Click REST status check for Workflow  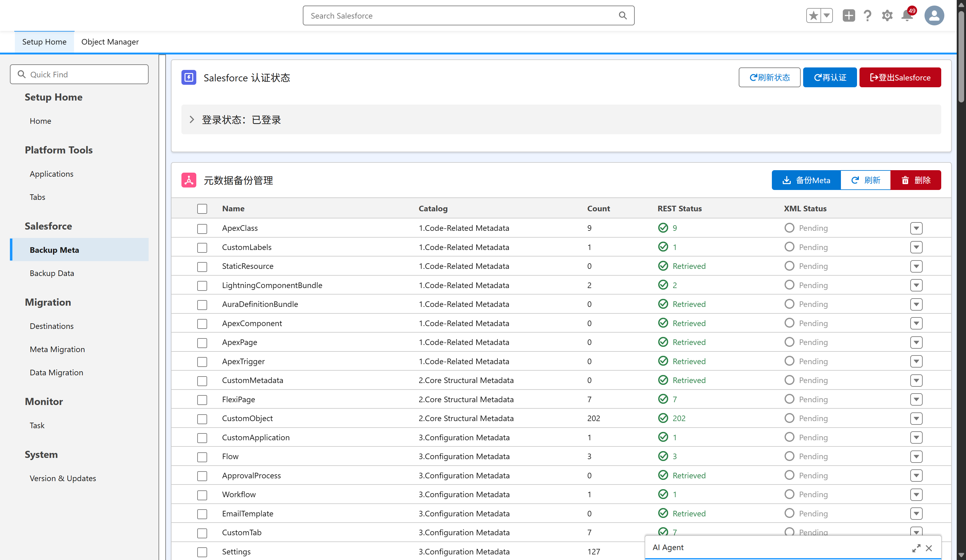pos(663,494)
